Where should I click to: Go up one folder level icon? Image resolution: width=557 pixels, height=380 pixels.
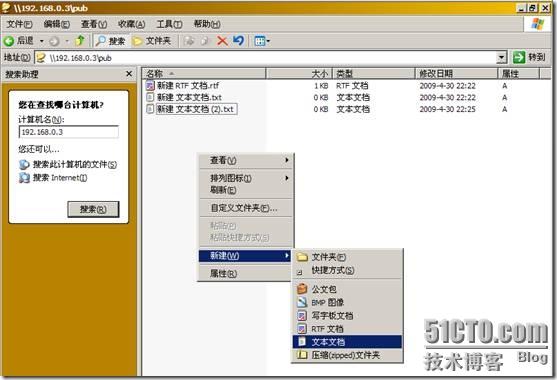[x=80, y=41]
